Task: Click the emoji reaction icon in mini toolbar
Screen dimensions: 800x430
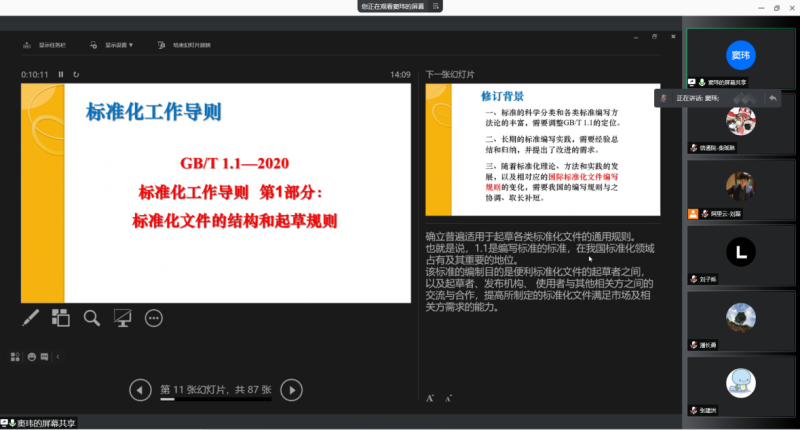Action: (x=32, y=356)
